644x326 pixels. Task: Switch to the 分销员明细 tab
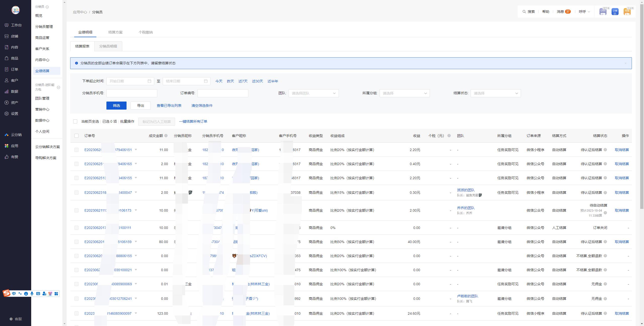(x=108, y=46)
